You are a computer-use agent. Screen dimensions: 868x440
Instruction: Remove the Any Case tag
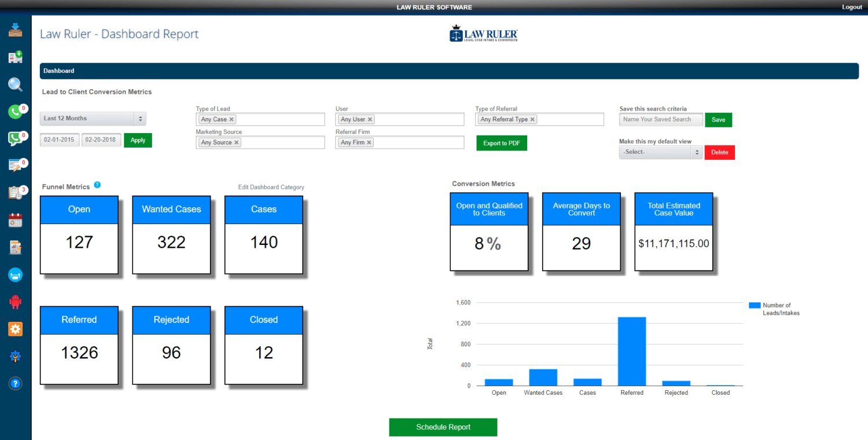pyautogui.click(x=231, y=119)
